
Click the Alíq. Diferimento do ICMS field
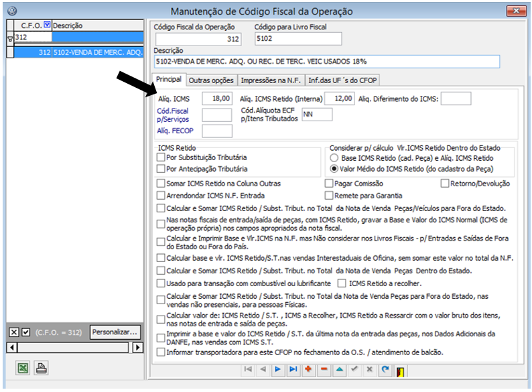click(x=456, y=99)
